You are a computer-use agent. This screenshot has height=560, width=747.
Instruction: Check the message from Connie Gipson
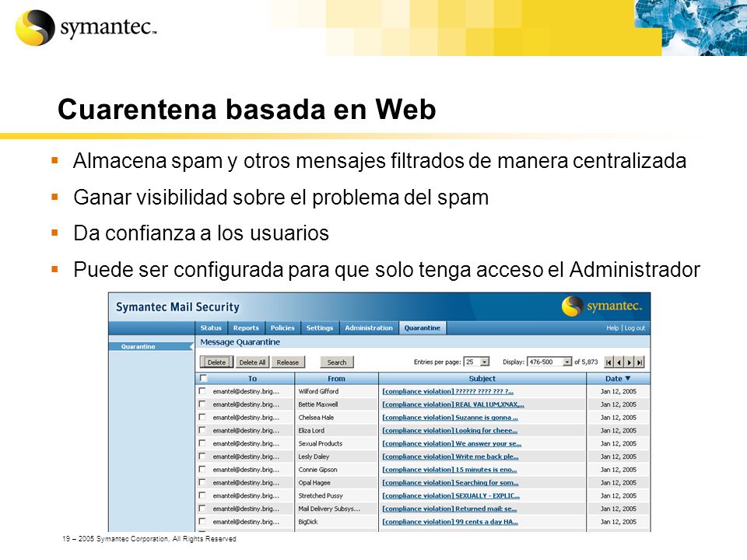tap(202, 470)
